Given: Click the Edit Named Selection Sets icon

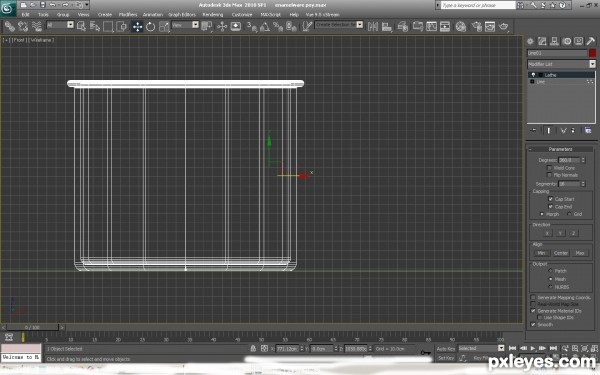Looking at the screenshot, I should click(x=307, y=26).
